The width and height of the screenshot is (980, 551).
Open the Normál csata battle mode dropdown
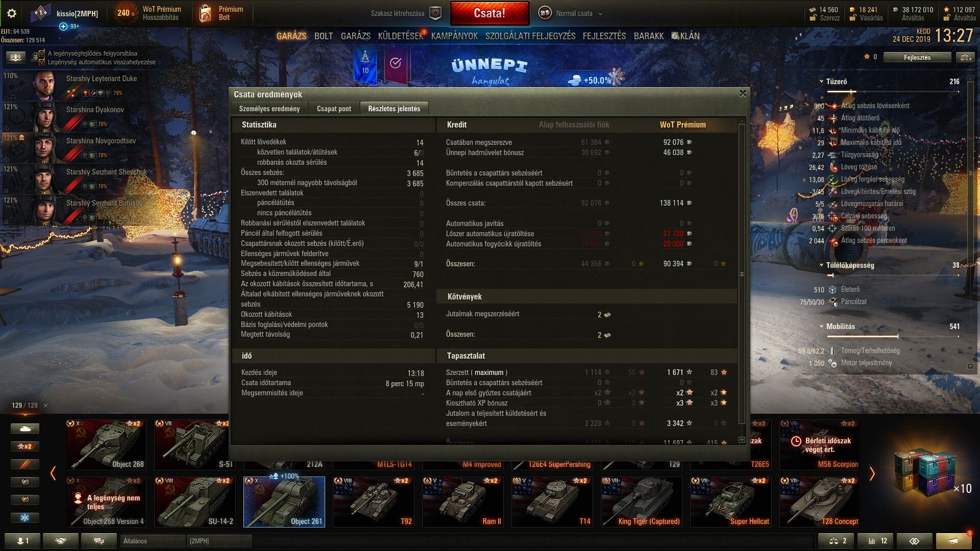point(573,13)
